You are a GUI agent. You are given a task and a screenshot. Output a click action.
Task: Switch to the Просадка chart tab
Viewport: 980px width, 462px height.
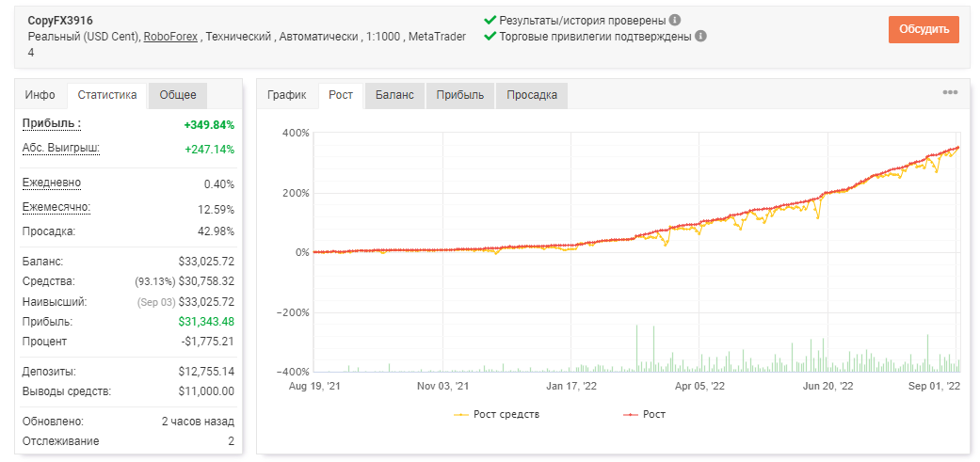click(532, 96)
